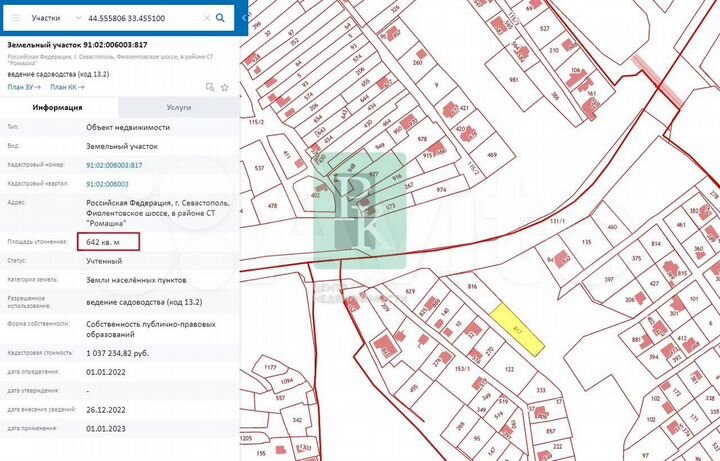Open cadastral number 91:02:006003:817 link
This screenshot has width=720, height=461.
[x=114, y=165]
